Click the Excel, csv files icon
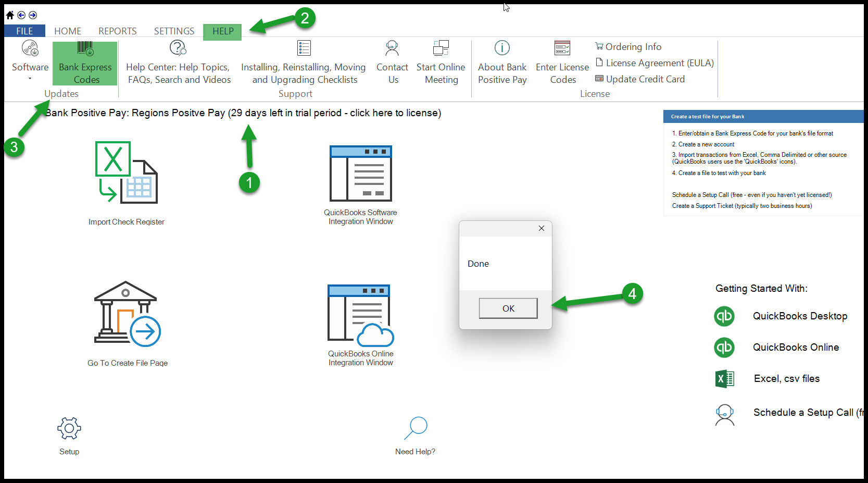This screenshot has height=483, width=868. [724, 379]
